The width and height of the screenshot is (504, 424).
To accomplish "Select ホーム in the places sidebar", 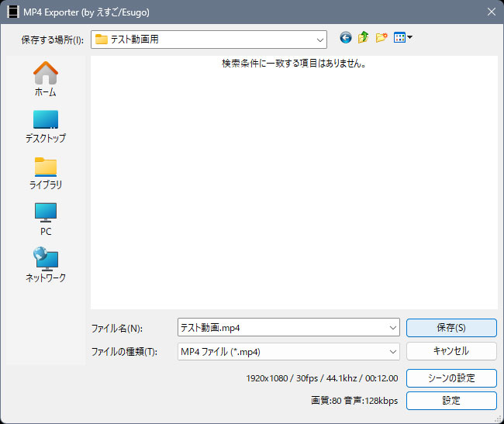I will coord(46,79).
